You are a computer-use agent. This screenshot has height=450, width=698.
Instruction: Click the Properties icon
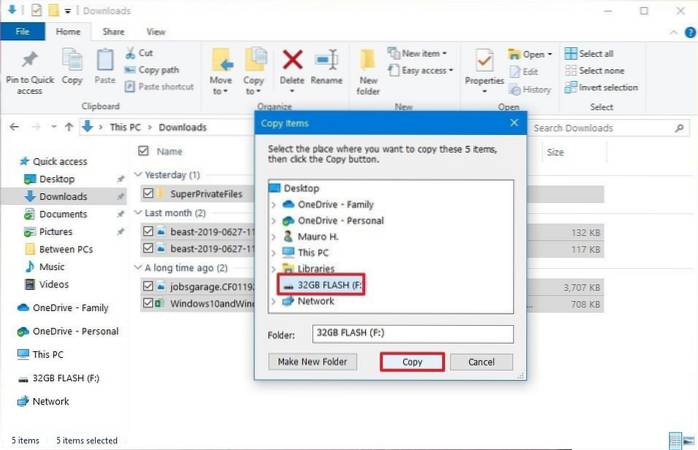point(484,61)
